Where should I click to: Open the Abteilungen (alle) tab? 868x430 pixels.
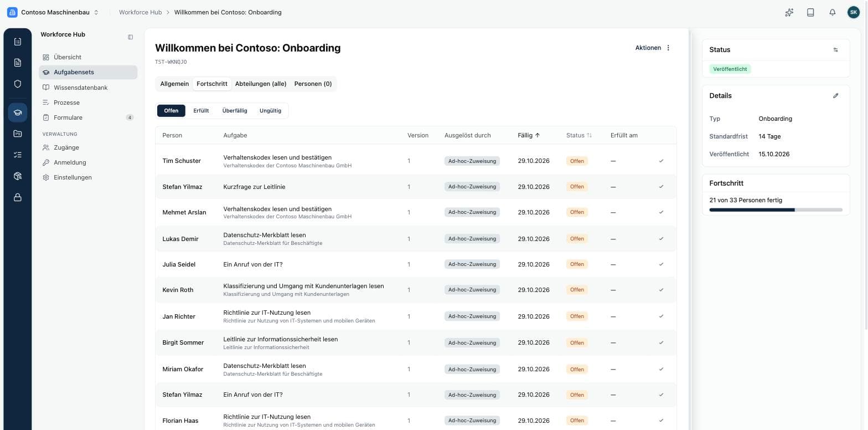click(261, 84)
